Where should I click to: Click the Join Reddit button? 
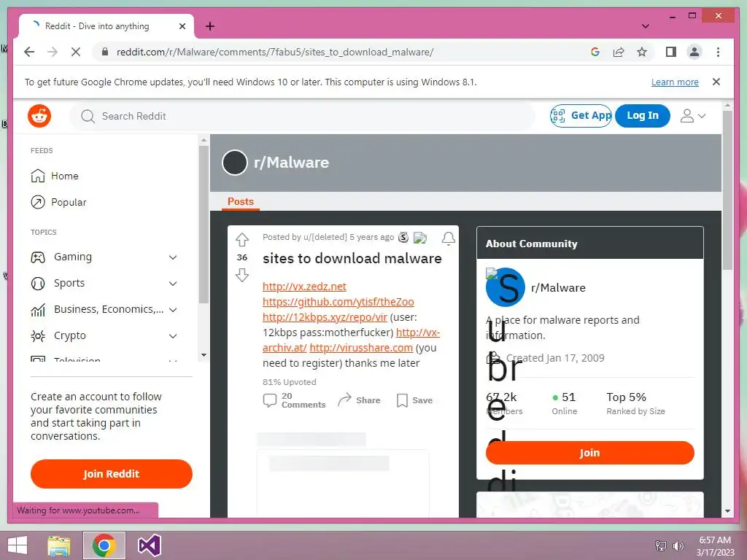(112, 474)
